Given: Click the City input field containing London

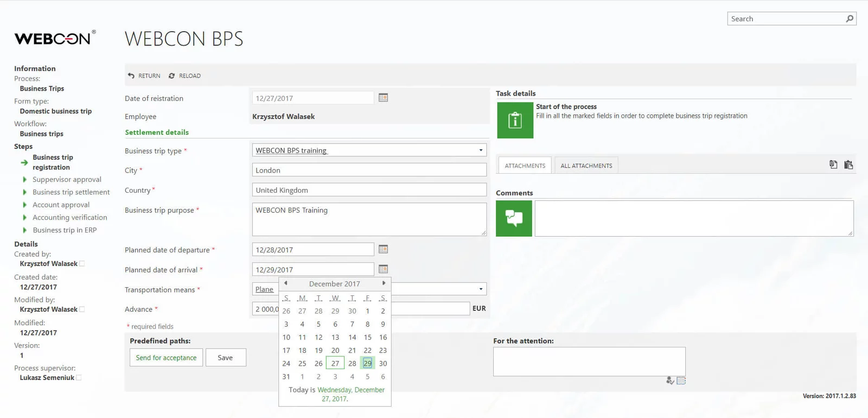Looking at the screenshot, I should click(x=369, y=170).
